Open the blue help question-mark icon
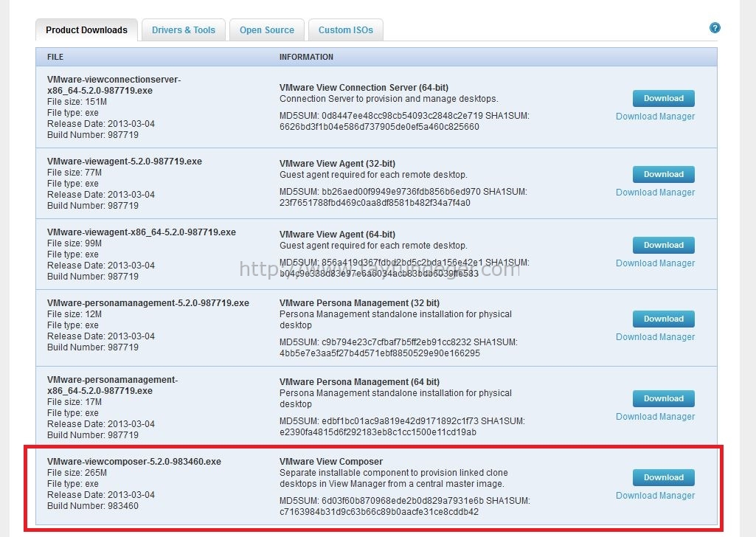Image resolution: width=756 pixels, height=537 pixels. [715, 28]
